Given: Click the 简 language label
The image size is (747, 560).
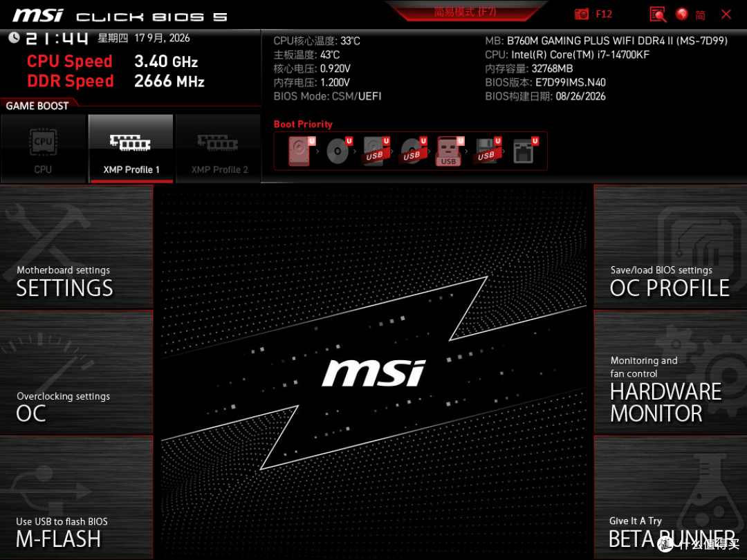Looking at the screenshot, I should (700, 15).
